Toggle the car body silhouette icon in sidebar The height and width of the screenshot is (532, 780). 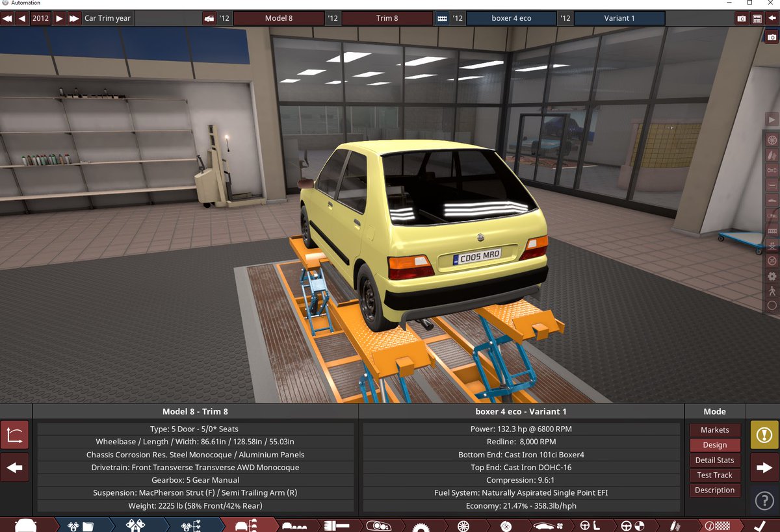coord(772,201)
